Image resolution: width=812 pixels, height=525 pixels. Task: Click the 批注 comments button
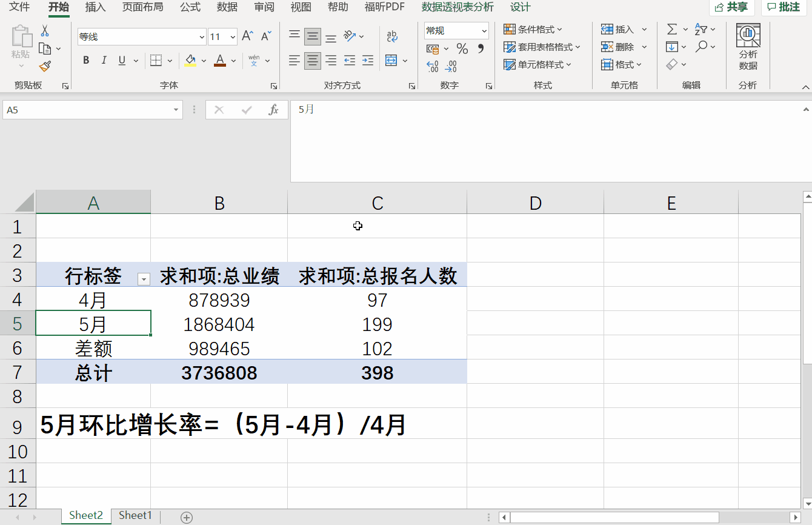tap(784, 7)
